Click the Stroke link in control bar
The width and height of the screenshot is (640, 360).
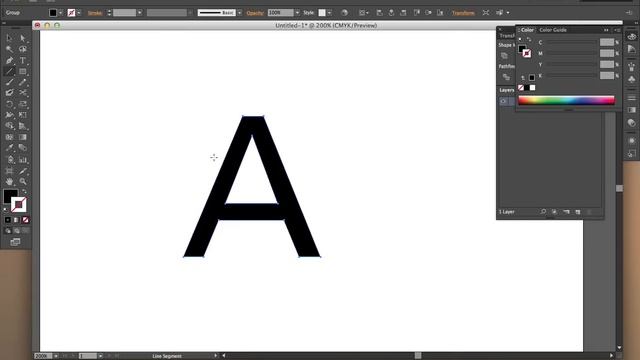click(x=95, y=13)
